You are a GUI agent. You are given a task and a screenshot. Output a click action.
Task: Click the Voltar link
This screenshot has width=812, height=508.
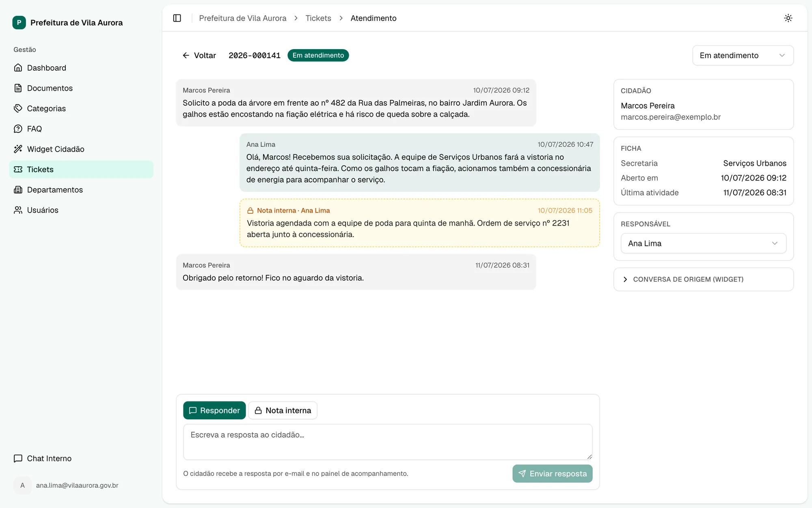click(199, 55)
